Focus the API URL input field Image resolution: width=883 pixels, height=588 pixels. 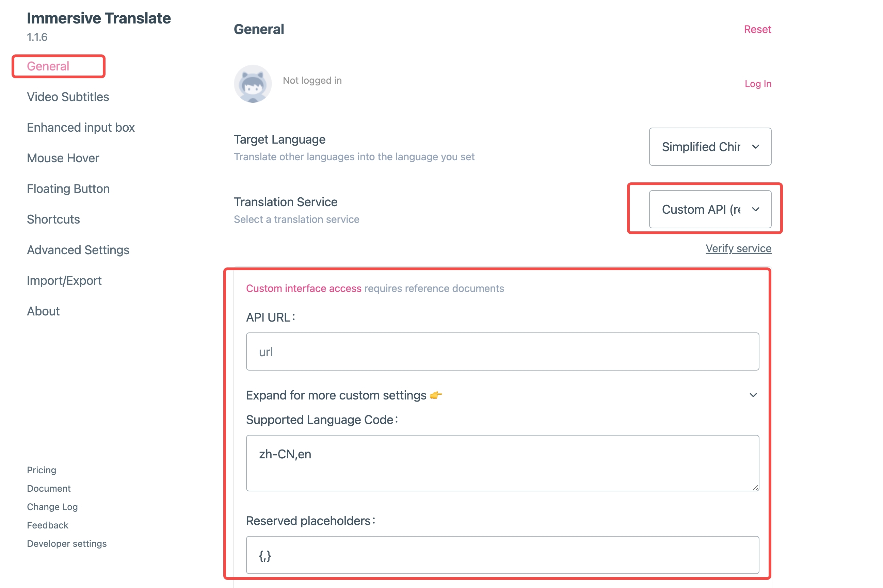coord(502,352)
